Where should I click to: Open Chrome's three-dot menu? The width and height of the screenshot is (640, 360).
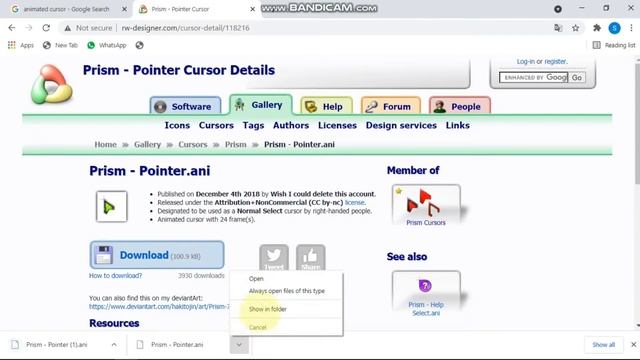click(x=631, y=28)
